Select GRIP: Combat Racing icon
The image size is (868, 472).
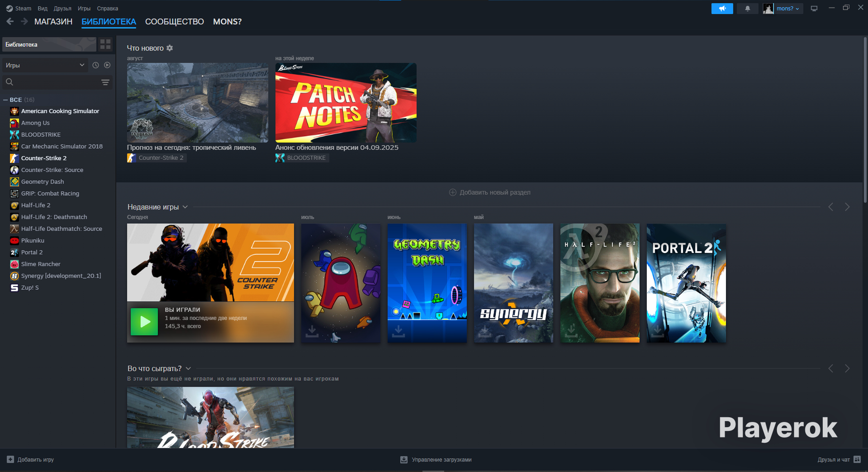coord(15,194)
